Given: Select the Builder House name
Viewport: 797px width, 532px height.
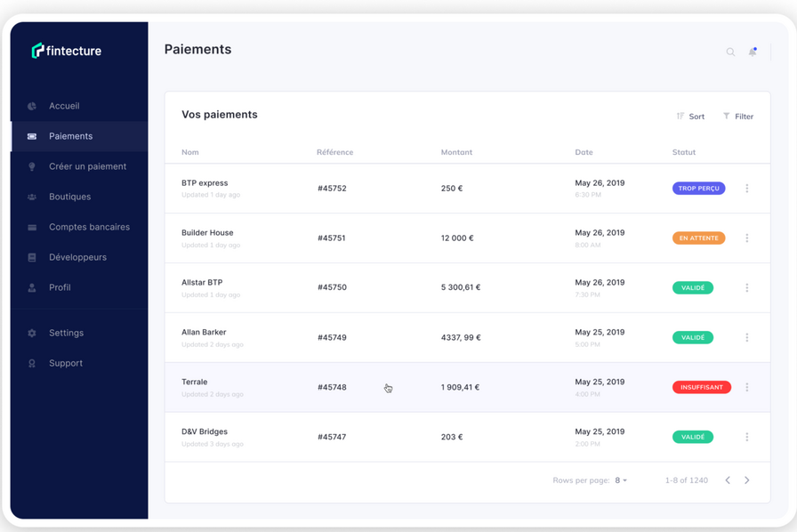Looking at the screenshot, I should point(207,232).
